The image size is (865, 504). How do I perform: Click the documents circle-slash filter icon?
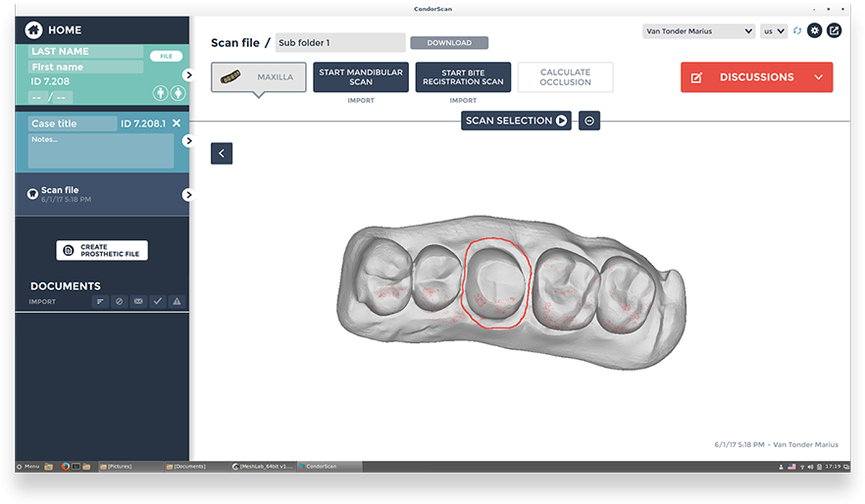tap(120, 301)
